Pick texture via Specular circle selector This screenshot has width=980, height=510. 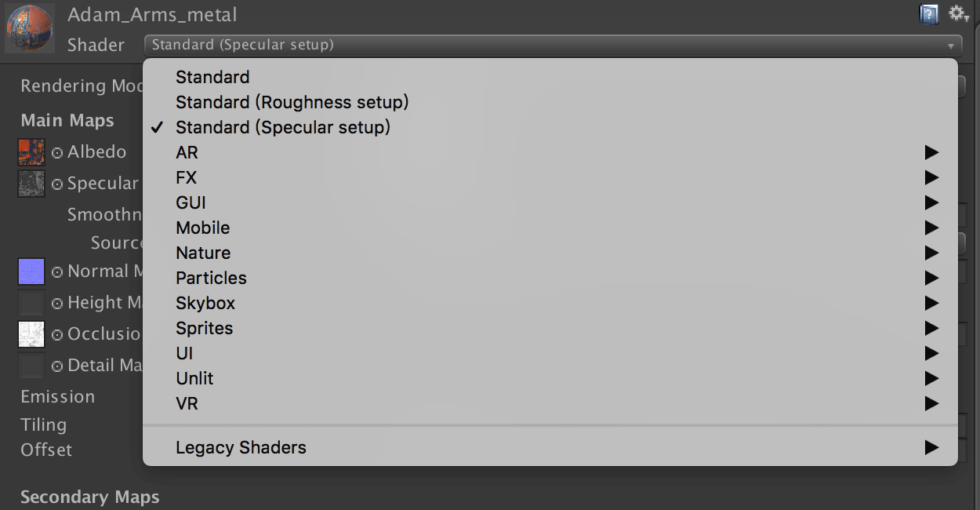(x=57, y=184)
